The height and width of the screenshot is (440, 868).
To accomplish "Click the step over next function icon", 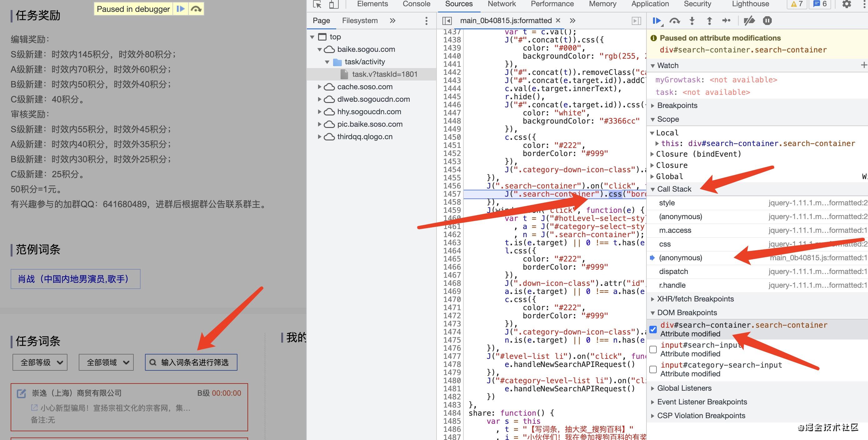I will (674, 21).
